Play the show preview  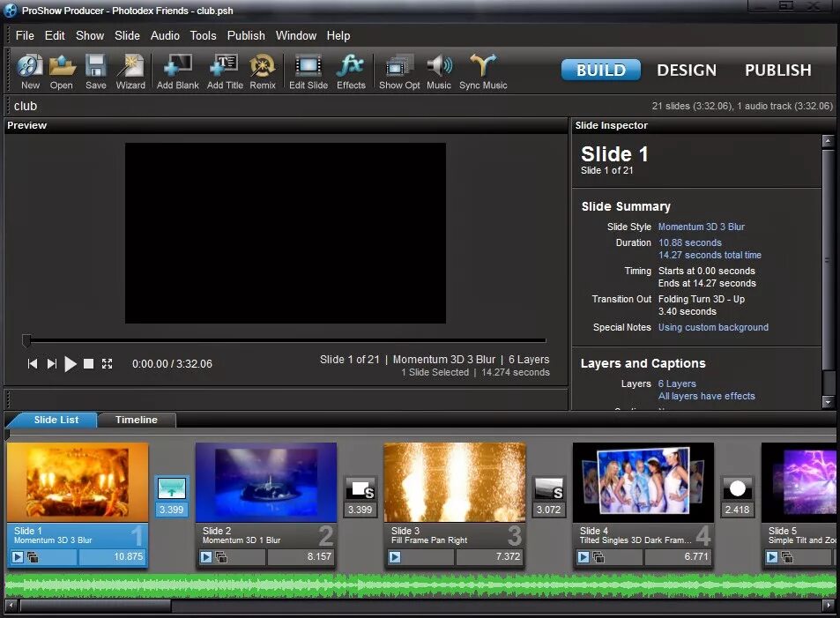pyautogui.click(x=71, y=364)
